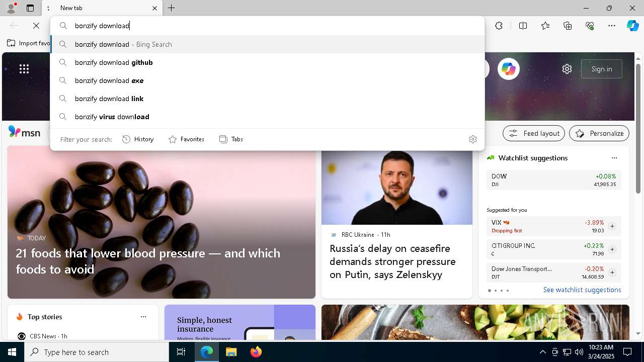This screenshot has width=644, height=362.
Task: Filter search by History
Action: click(138, 139)
